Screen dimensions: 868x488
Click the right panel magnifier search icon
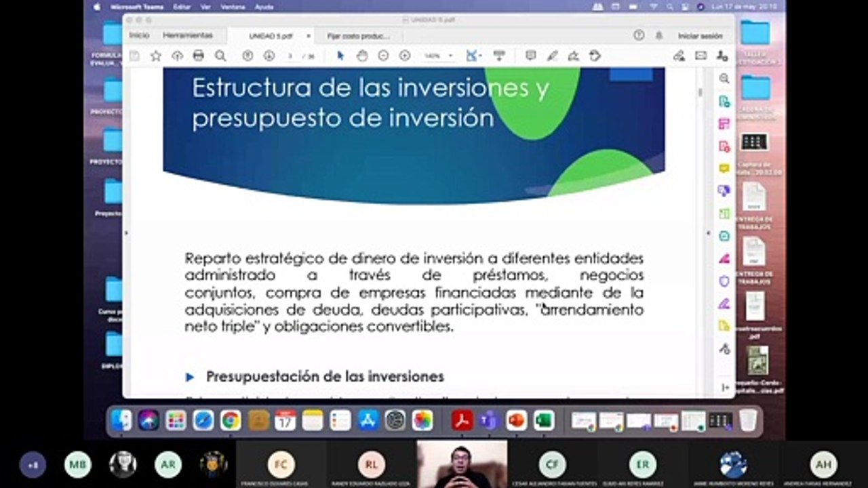[724, 79]
